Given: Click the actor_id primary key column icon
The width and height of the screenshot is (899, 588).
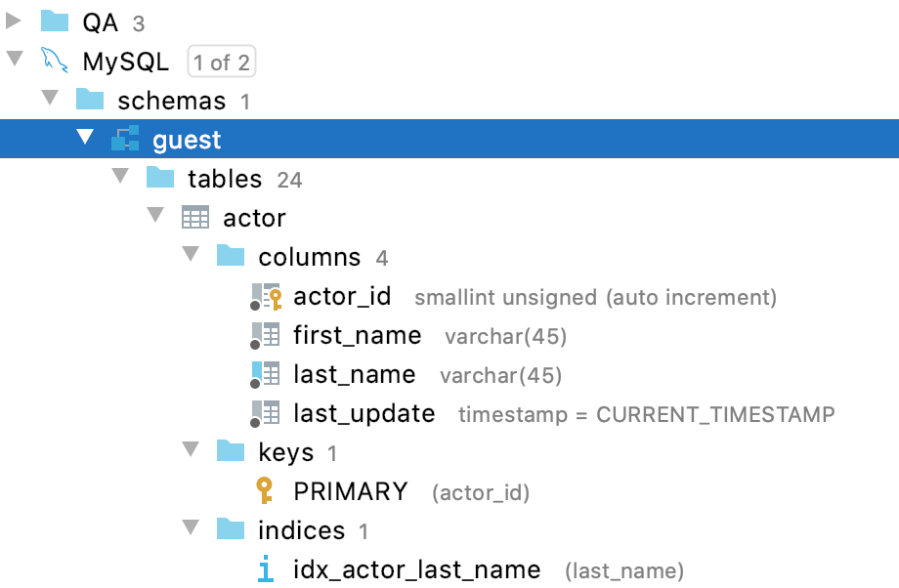Looking at the screenshot, I should tap(266, 297).
